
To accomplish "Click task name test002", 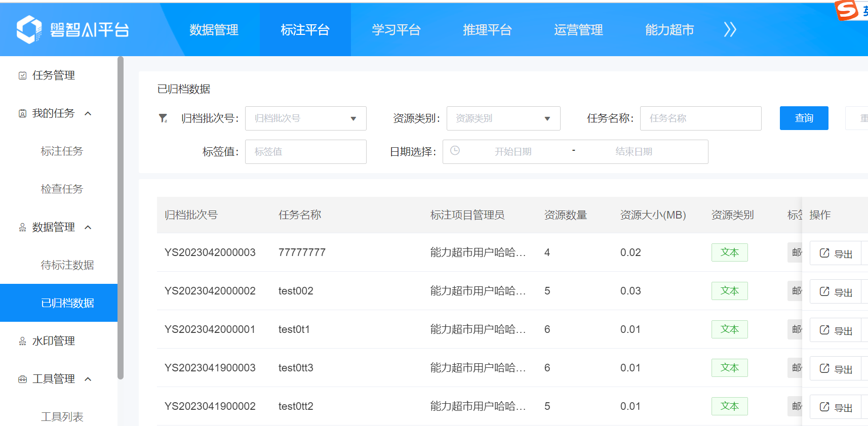I will pyautogui.click(x=296, y=291).
